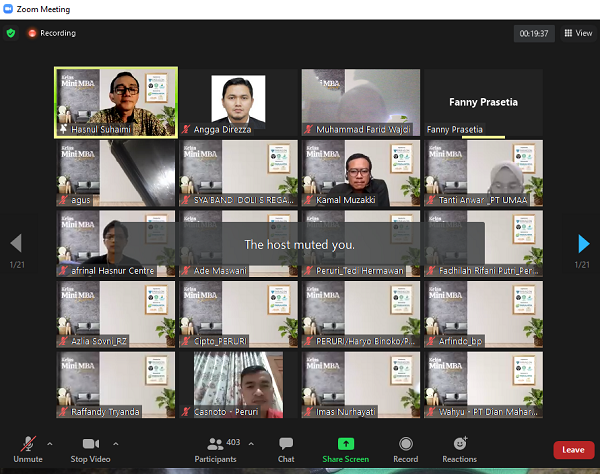Go to next gallery page arrow
Image resolution: width=600 pixels, height=474 pixels.
click(x=584, y=244)
